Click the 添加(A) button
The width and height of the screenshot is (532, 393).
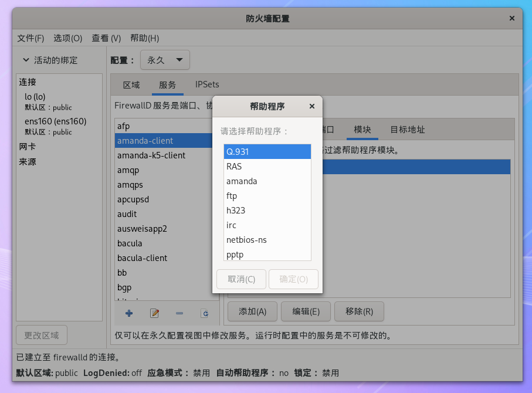252,311
